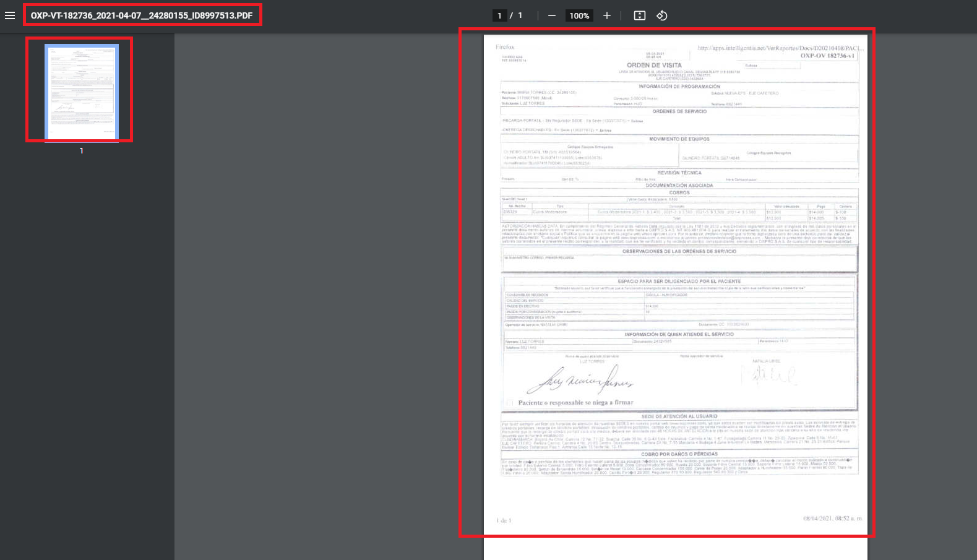
Task: Click the REVISIÓN TÉCNICA heading
Action: click(679, 173)
